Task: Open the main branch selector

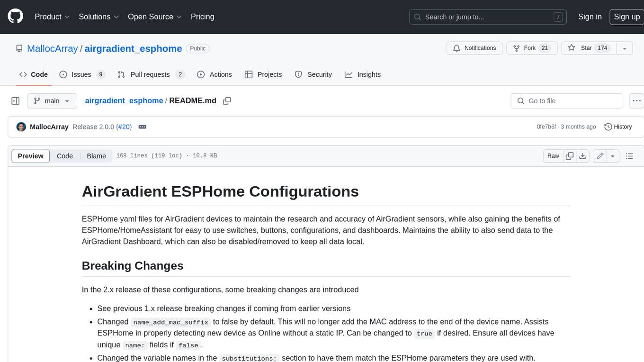Action: click(x=52, y=101)
